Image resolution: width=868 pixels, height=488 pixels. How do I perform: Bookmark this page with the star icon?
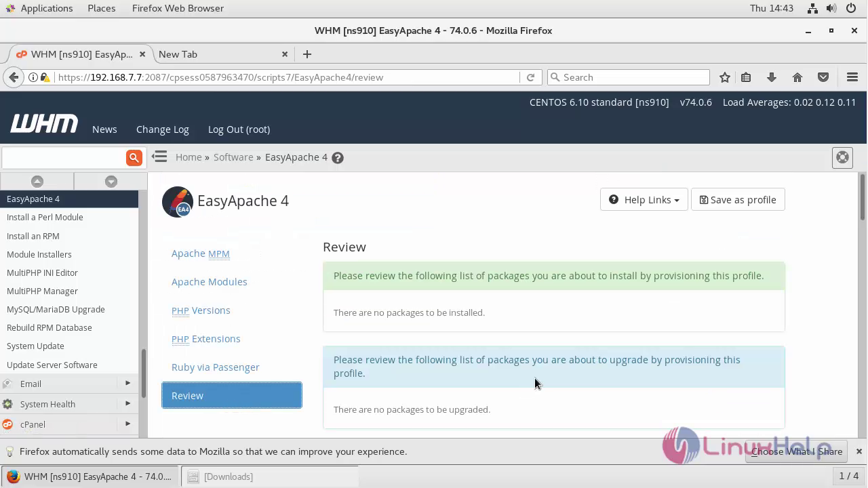pyautogui.click(x=725, y=77)
